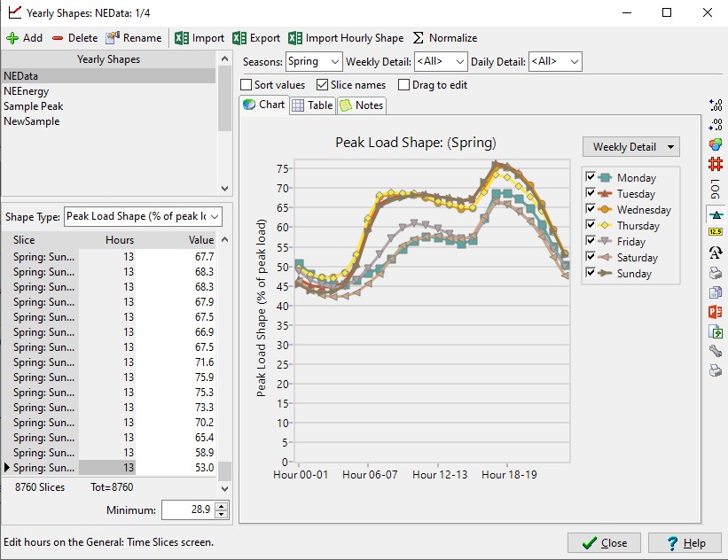
Task: Click the Import Hourly Shape Excel icon
Action: [x=295, y=38]
